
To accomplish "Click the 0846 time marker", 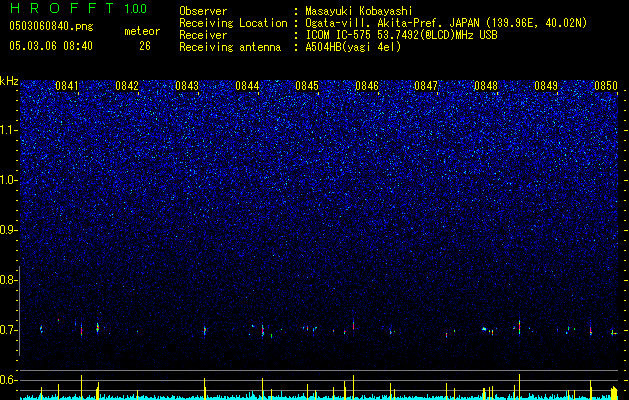I will [x=367, y=86].
